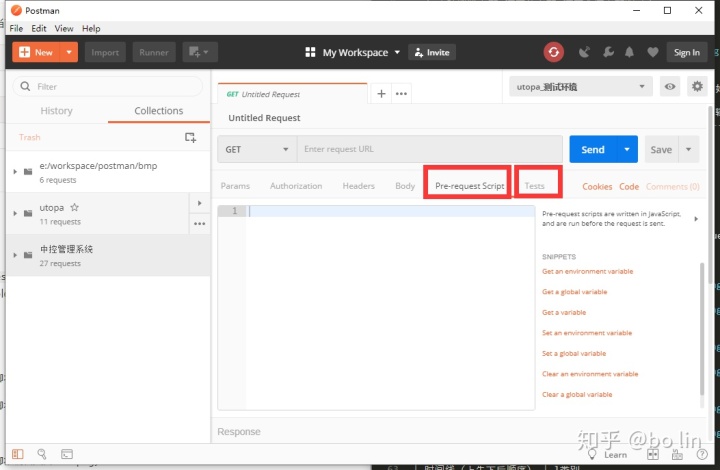Open the satellite capture requests icon
Viewport: 720px width, 470px height.
[x=584, y=52]
